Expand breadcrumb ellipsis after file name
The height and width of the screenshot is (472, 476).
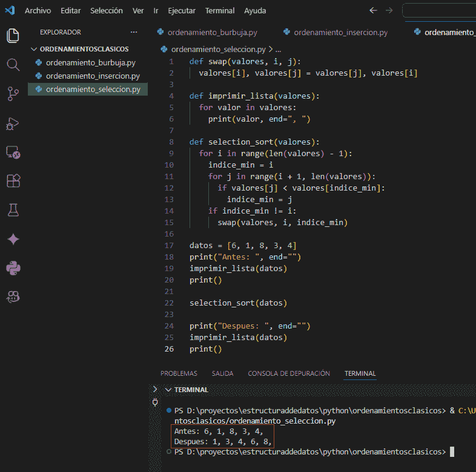(x=278, y=49)
